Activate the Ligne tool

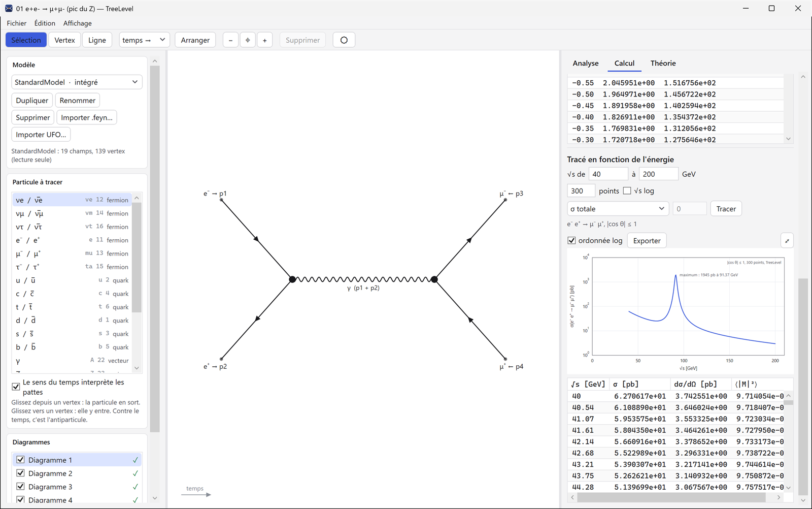click(x=97, y=40)
